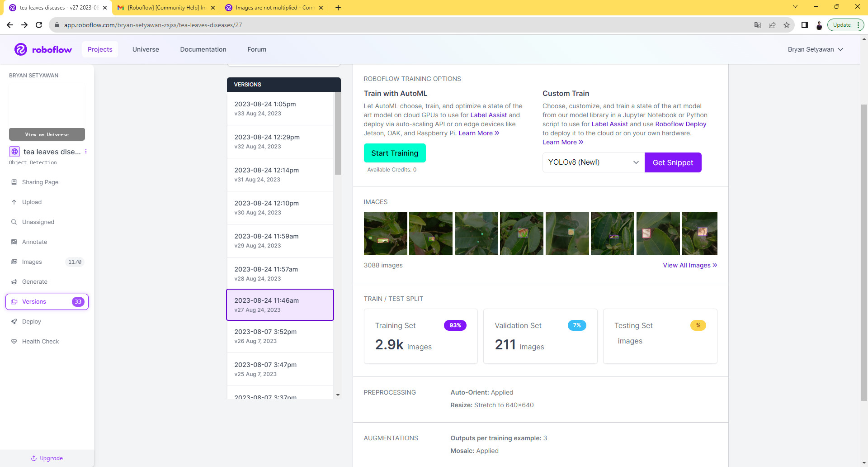Open the Upload sidebar item
This screenshot has width=868, height=467.
(x=32, y=202)
